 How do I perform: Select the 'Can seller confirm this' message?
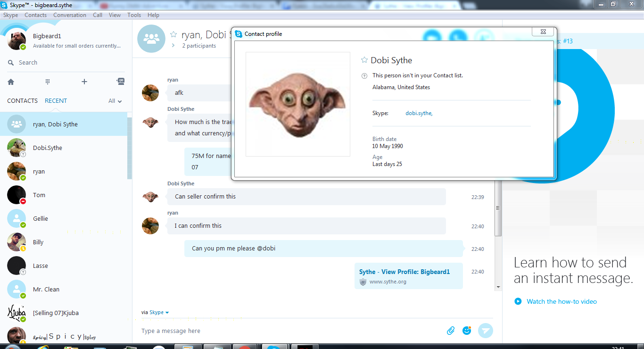[x=306, y=197]
